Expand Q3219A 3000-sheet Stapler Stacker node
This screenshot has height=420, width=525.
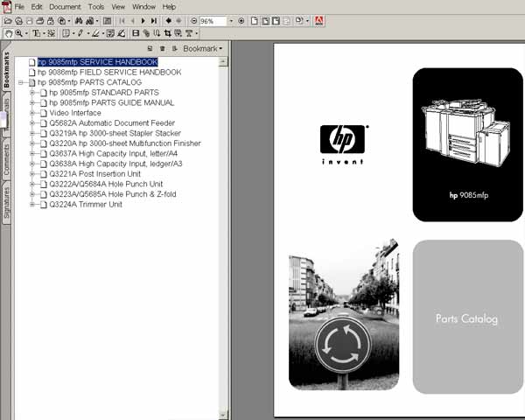pos(32,133)
